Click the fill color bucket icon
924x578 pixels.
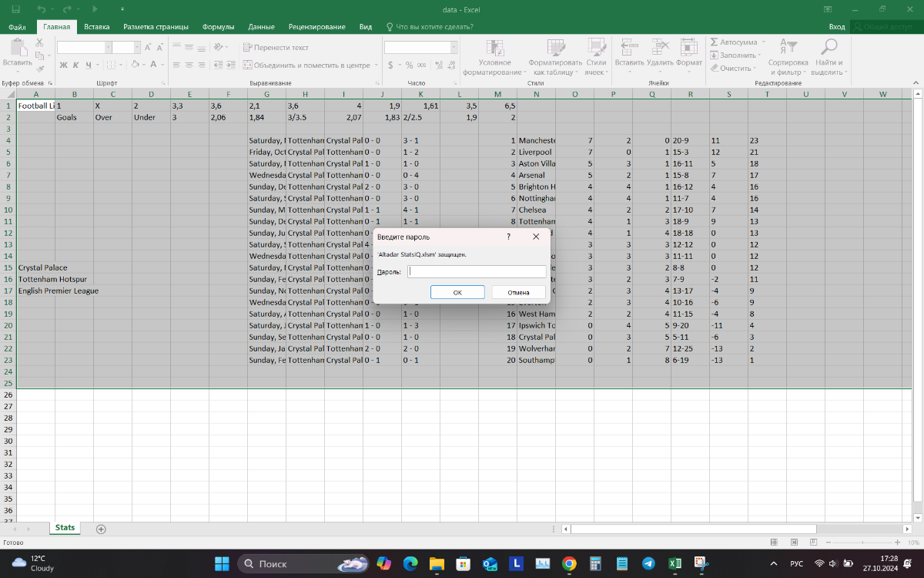136,65
